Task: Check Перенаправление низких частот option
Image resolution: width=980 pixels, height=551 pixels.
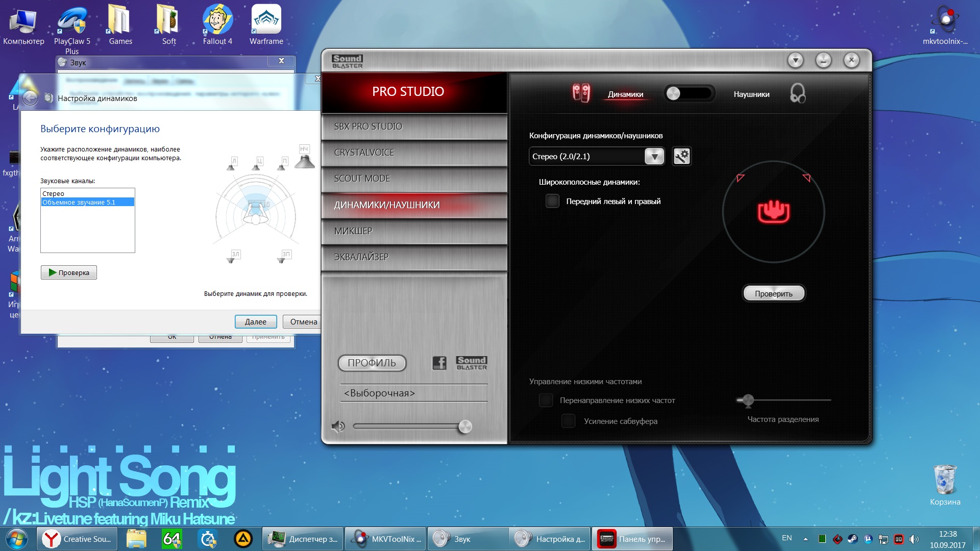Action: [546, 400]
